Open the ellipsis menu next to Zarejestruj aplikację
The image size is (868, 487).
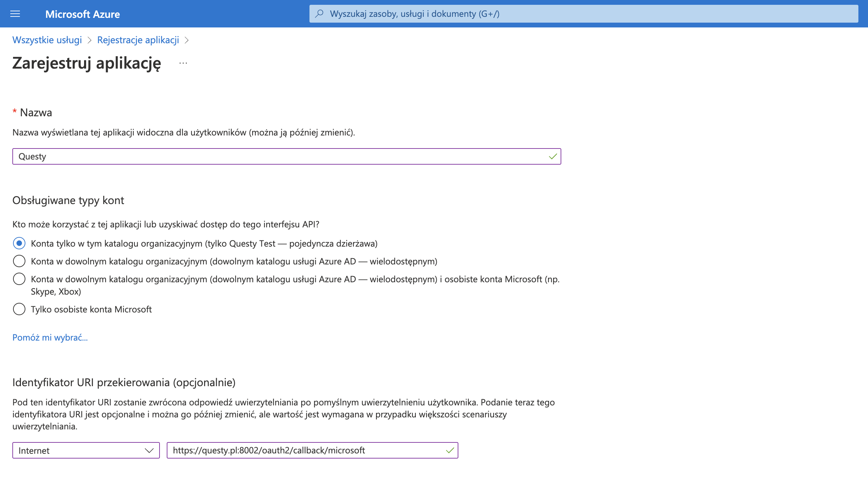click(x=183, y=63)
